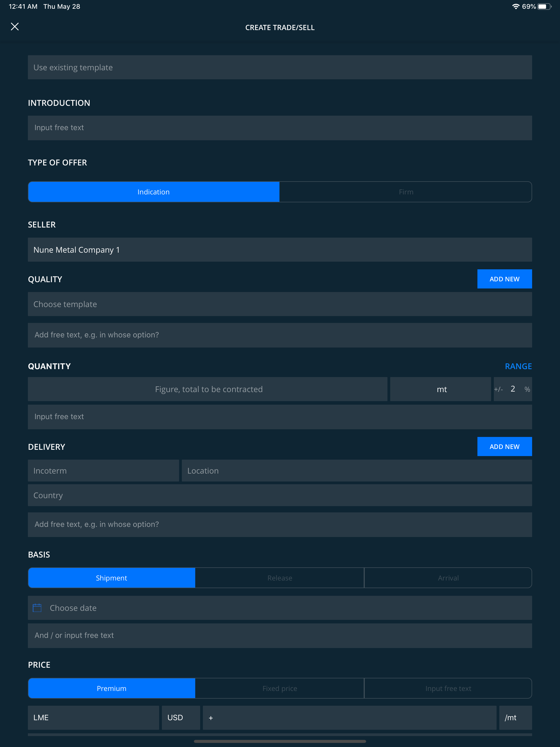
Task: Focus the Figure, total to be contracted field
Action: click(x=207, y=389)
